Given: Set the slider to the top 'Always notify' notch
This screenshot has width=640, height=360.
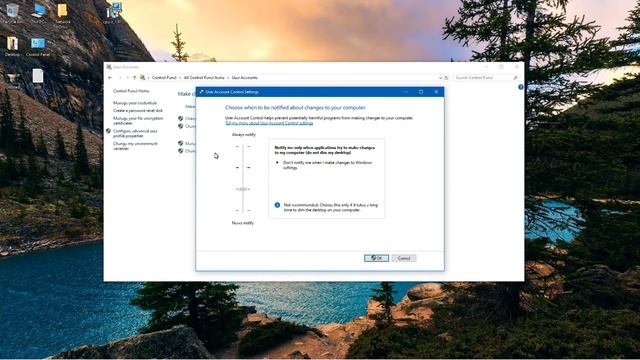Looking at the screenshot, I should (243, 147).
